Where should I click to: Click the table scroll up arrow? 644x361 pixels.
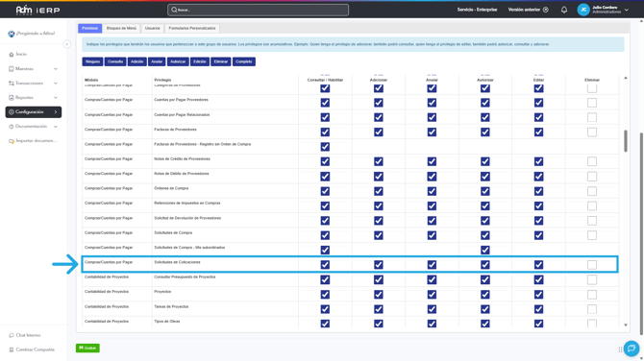(x=626, y=78)
